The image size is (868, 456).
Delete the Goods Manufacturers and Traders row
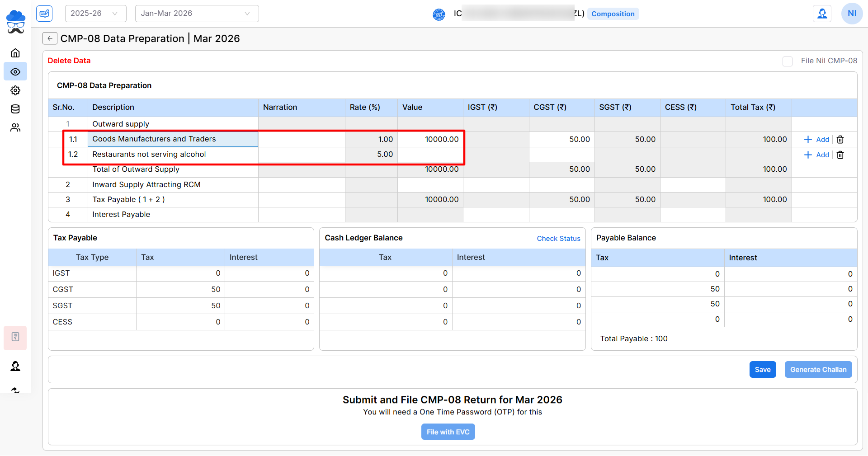point(840,140)
